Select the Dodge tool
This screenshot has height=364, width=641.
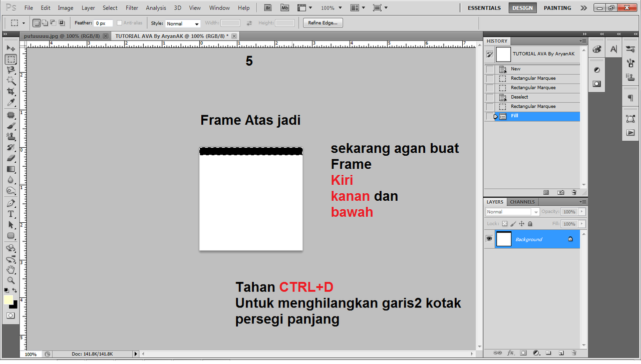(x=11, y=191)
